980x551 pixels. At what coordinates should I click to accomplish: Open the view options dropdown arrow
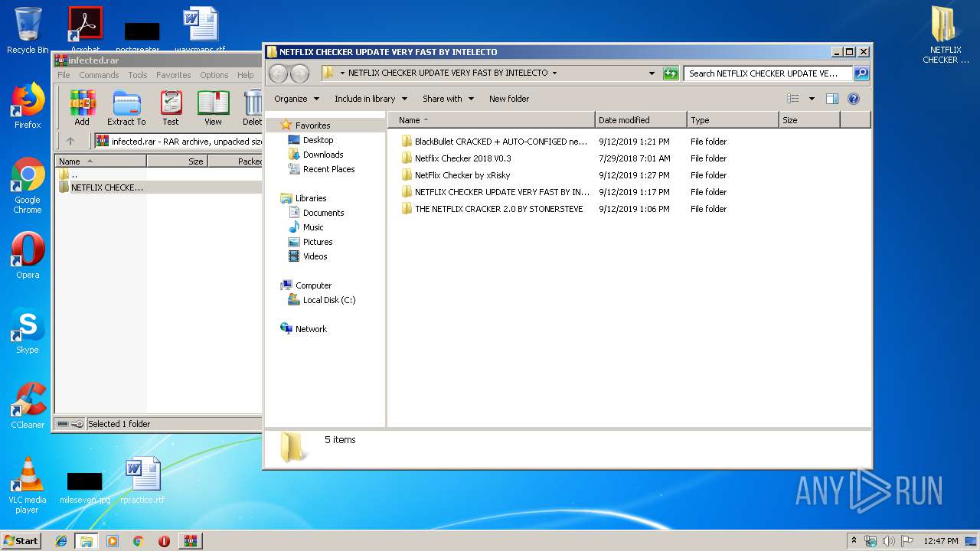(812, 99)
